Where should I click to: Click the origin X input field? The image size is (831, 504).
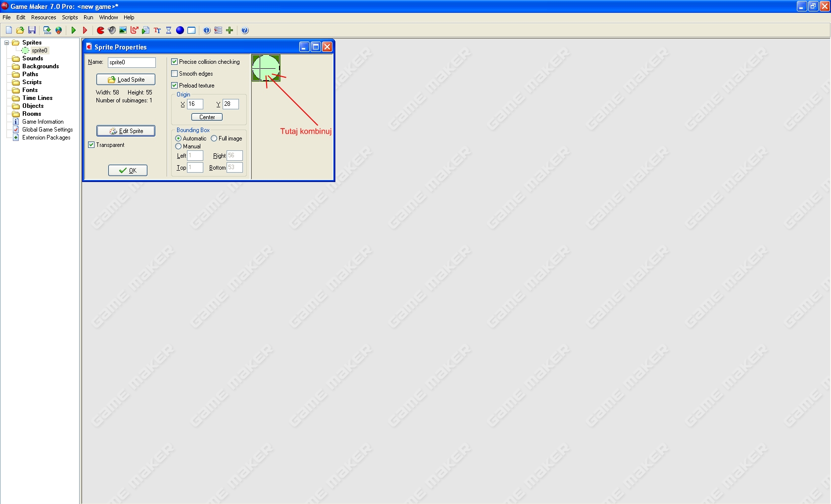click(x=194, y=104)
